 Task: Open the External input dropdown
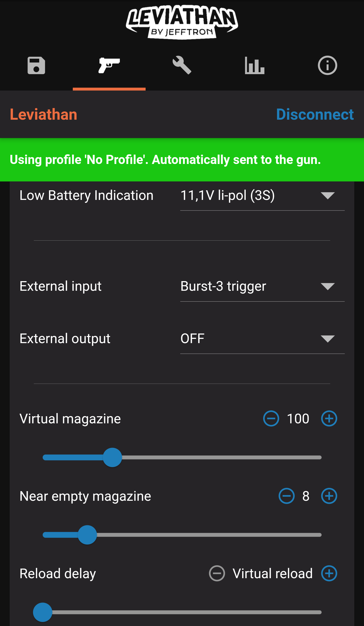pos(262,286)
